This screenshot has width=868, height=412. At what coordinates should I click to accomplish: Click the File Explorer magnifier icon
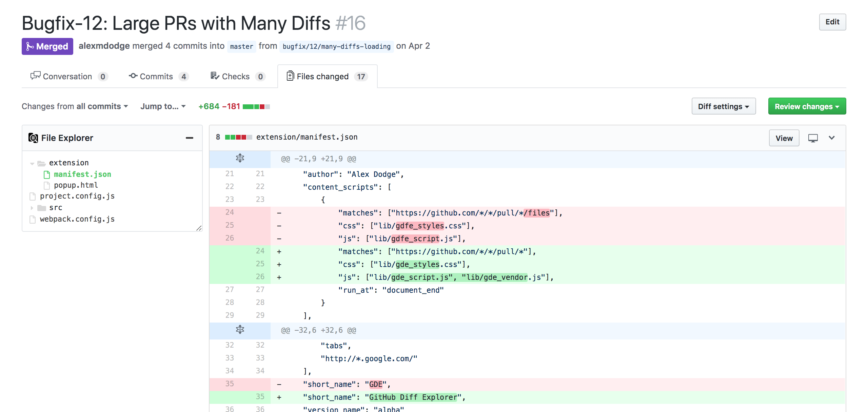tap(33, 138)
